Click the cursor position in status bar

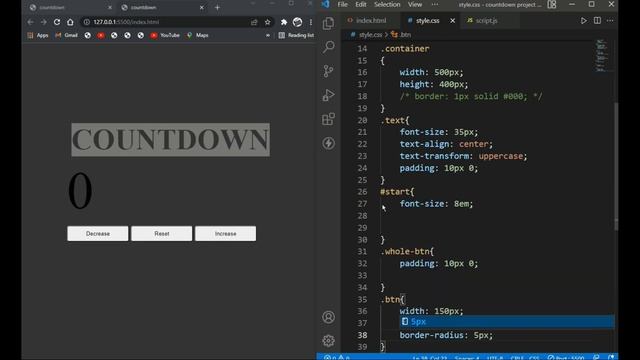[429, 358]
